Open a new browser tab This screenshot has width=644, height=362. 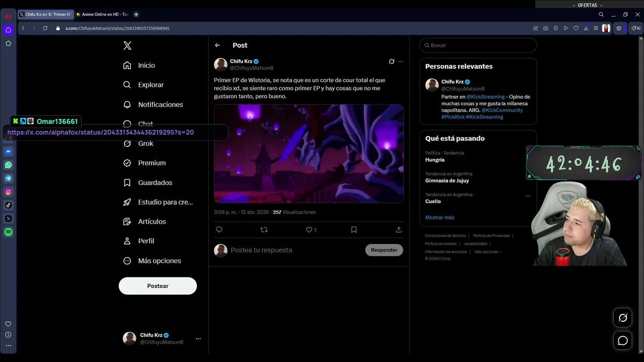point(136,15)
